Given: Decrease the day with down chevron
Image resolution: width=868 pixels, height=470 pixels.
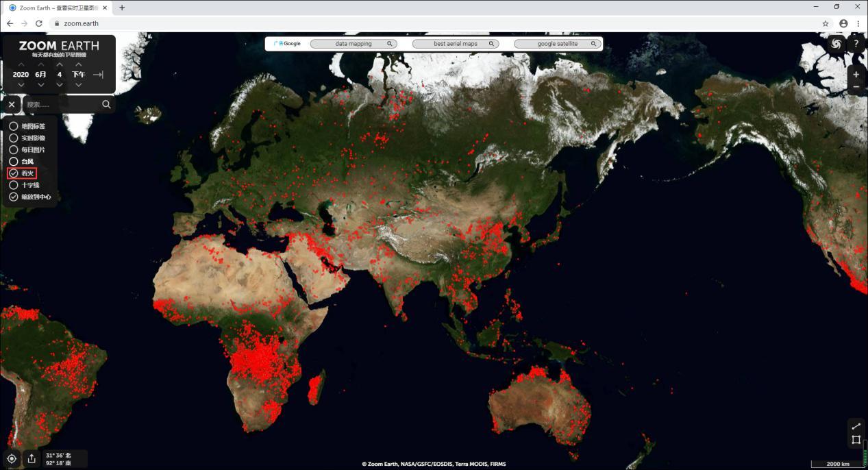Looking at the screenshot, I should coord(60,84).
